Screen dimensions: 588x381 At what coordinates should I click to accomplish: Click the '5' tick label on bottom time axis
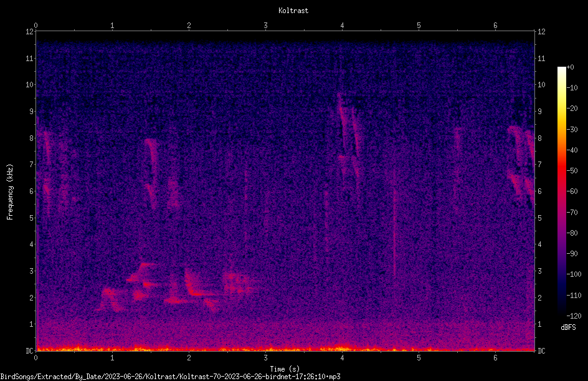pyautogui.click(x=419, y=358)
